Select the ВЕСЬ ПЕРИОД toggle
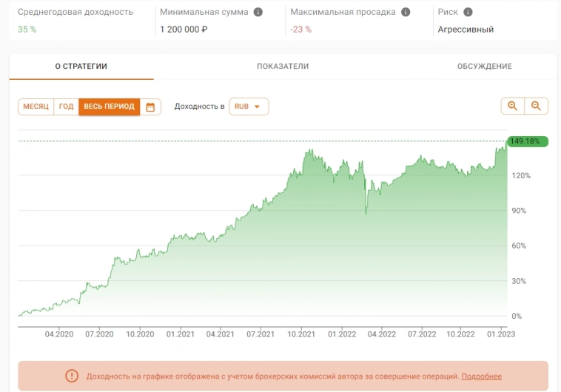 point(109,107)
